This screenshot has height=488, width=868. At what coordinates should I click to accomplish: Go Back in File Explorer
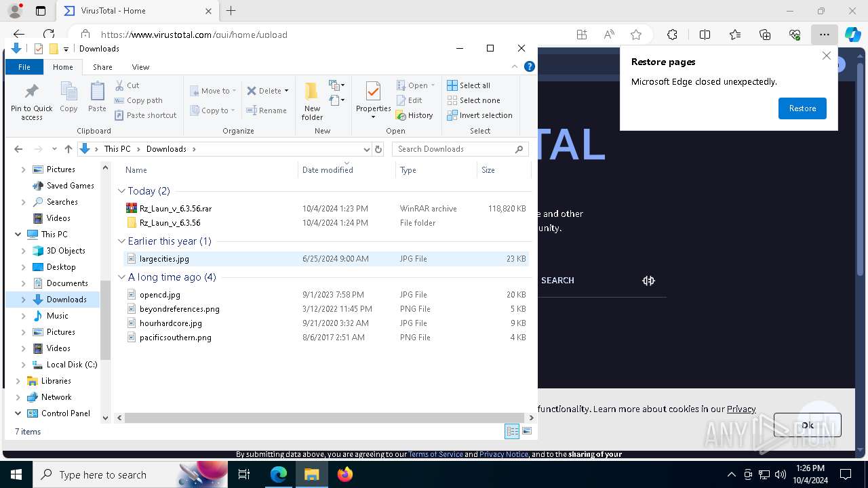pyautogui.click(x=18, y=149)
